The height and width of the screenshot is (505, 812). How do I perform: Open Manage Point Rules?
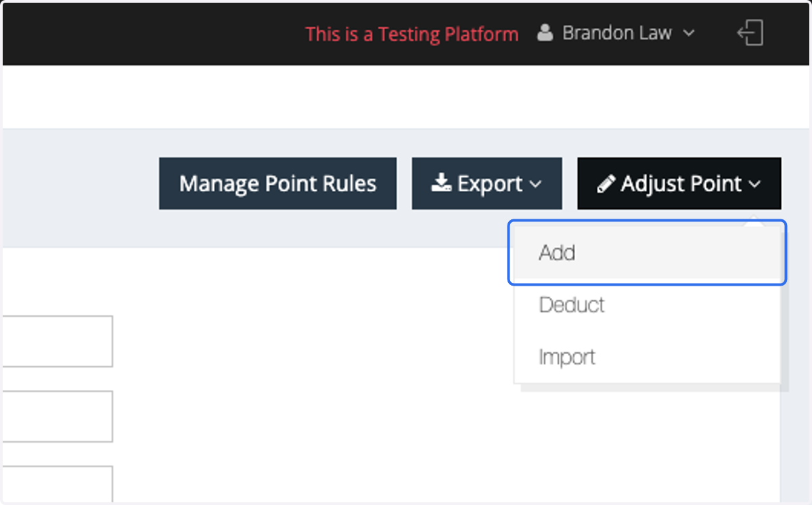coord(277,183)
